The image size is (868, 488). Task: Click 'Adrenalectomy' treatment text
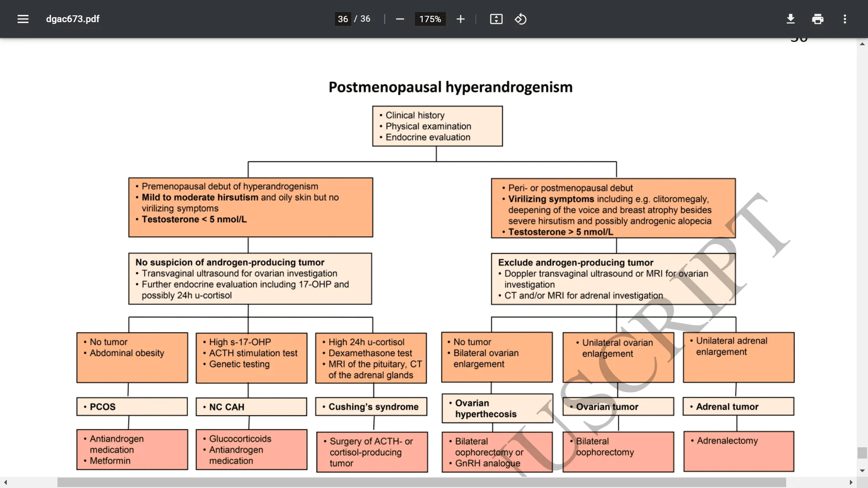click(x=727, y=441)
